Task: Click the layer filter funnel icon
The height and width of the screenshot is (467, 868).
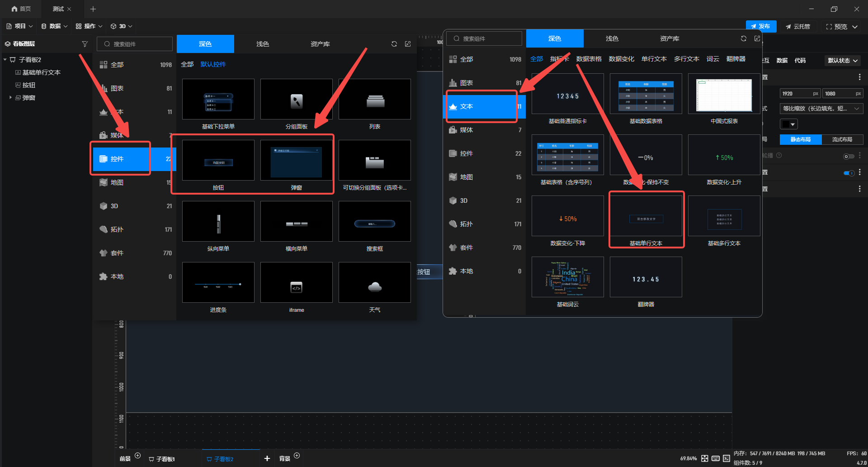Action: (x=85, y=44)
